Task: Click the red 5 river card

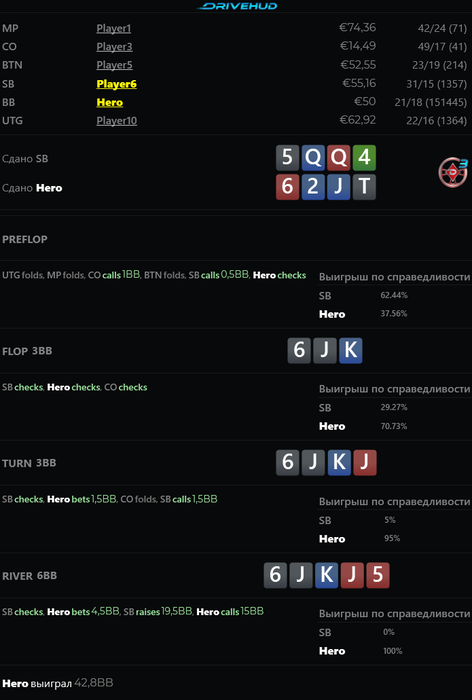Action: [377, 575]
